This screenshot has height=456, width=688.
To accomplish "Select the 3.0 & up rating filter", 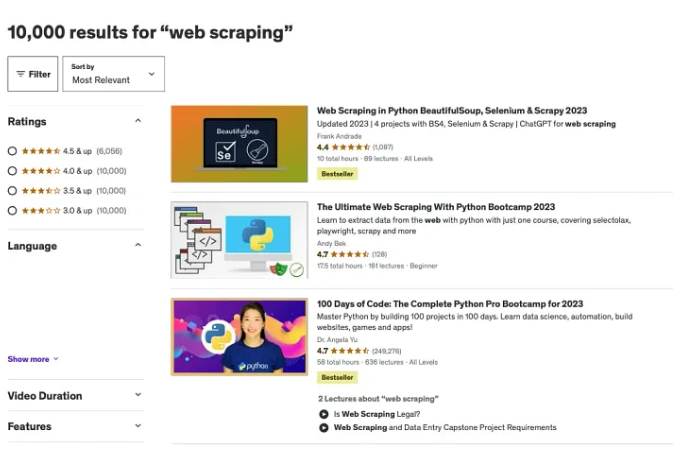I will pos(12,210).
